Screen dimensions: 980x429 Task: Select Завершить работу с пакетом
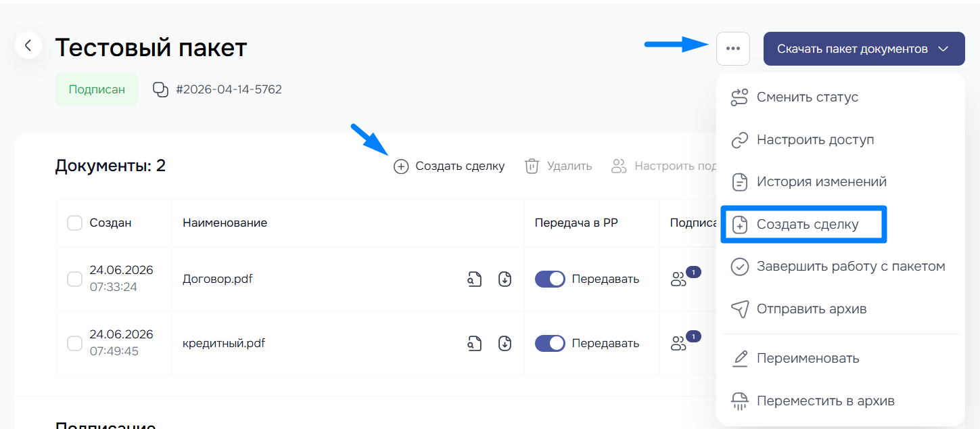(x=840, y=266)
